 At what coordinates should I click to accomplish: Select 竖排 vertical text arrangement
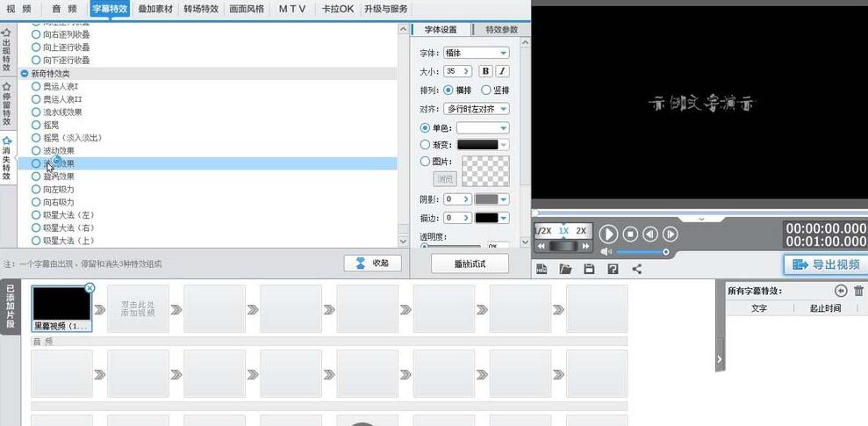487,90
